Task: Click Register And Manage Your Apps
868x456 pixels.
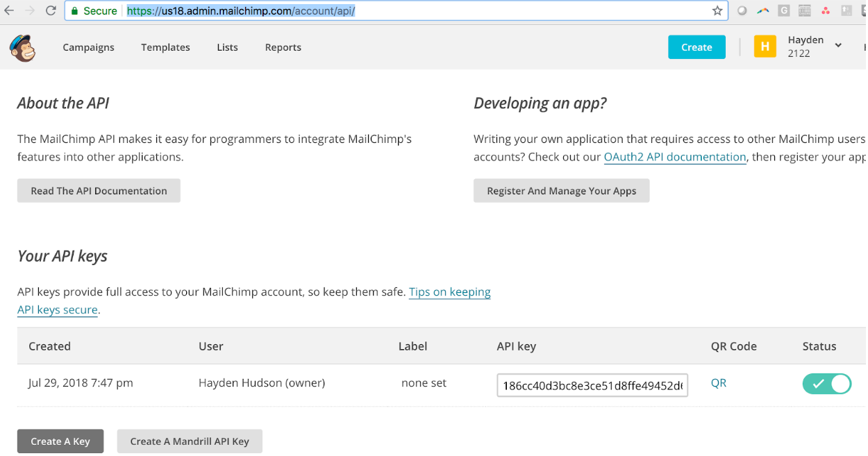Action: (561, 191)
